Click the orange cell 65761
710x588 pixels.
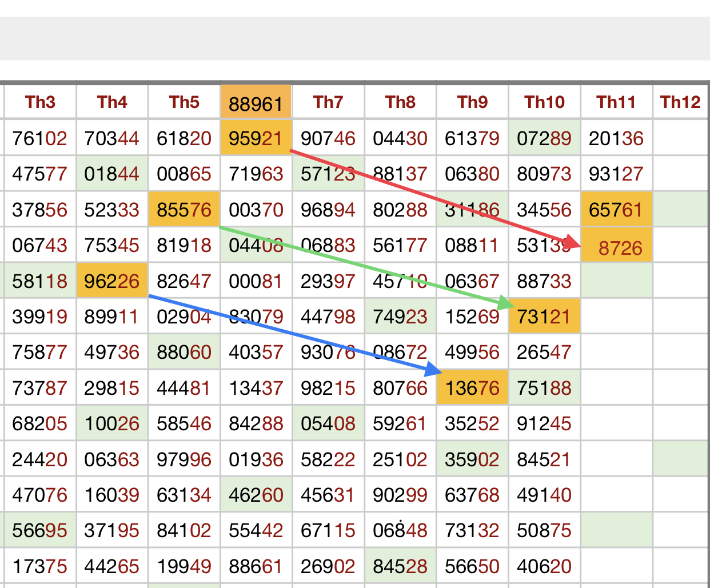pos(616,210)
